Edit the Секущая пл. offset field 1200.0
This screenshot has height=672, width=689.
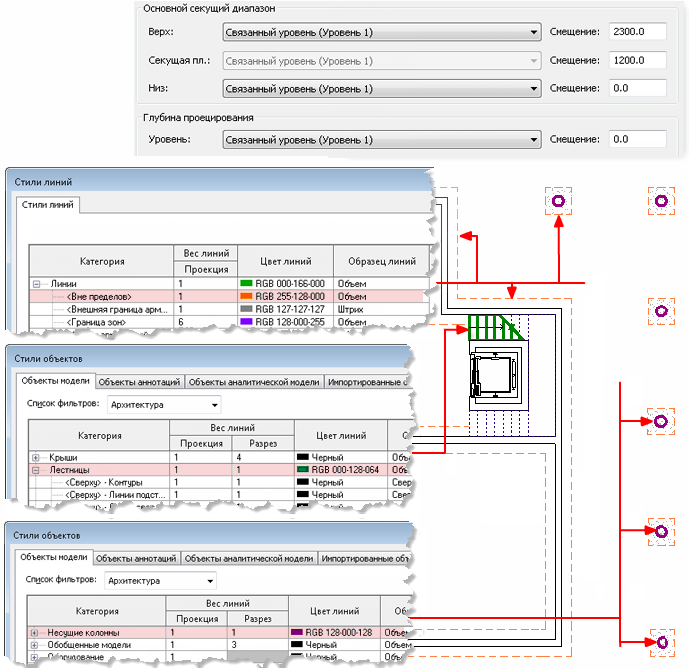point(637,60)
